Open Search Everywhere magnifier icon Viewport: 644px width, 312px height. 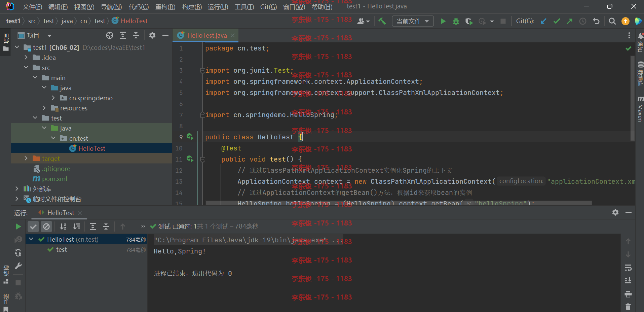tap(612, 21)
